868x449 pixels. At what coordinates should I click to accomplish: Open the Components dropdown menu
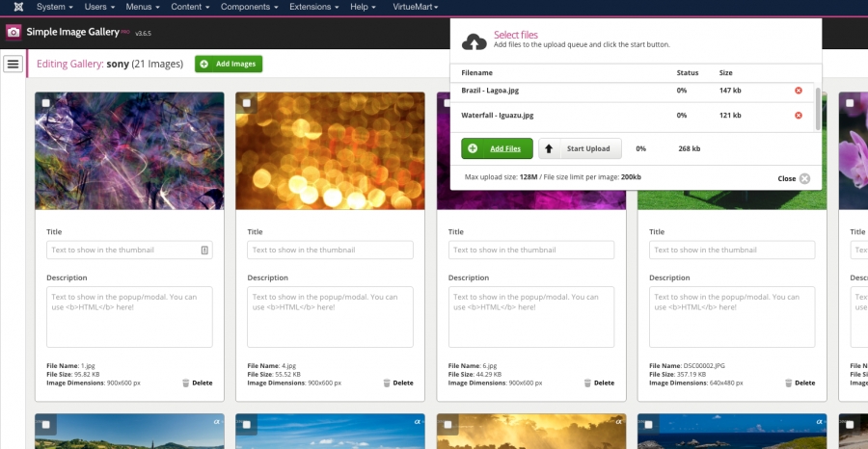pos(250,7)
